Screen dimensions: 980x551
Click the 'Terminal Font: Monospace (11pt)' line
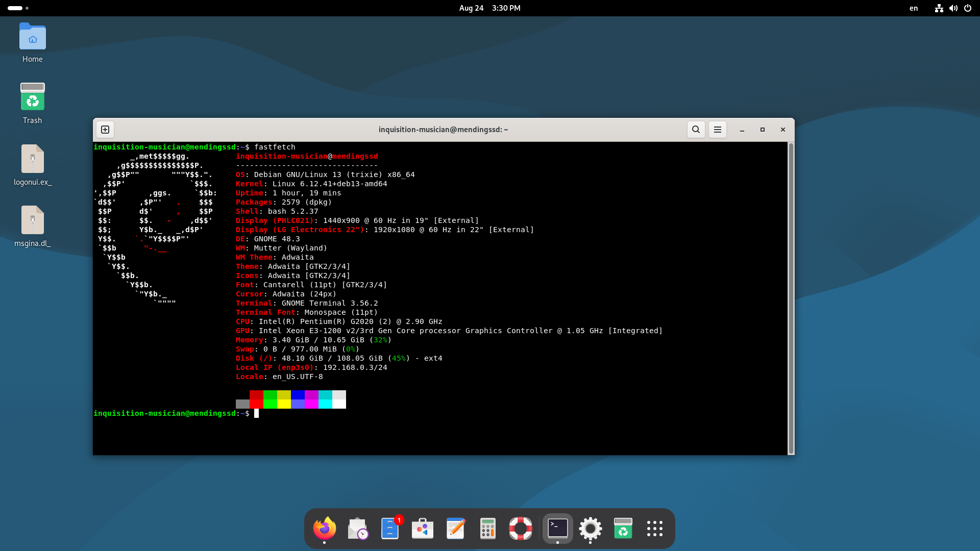pyautogui.click(x=307, y=312)
